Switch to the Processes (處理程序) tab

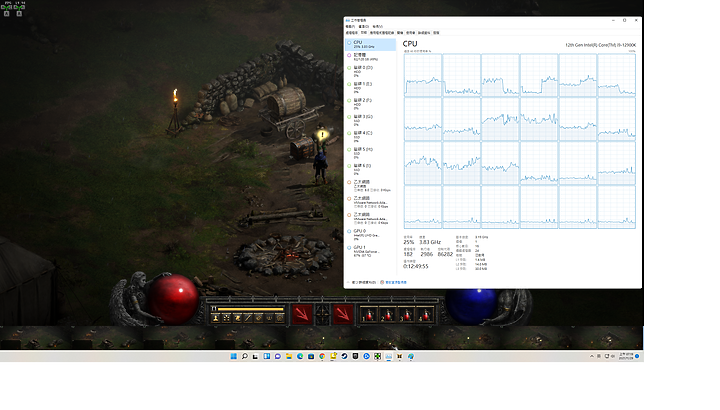point(351,33)
